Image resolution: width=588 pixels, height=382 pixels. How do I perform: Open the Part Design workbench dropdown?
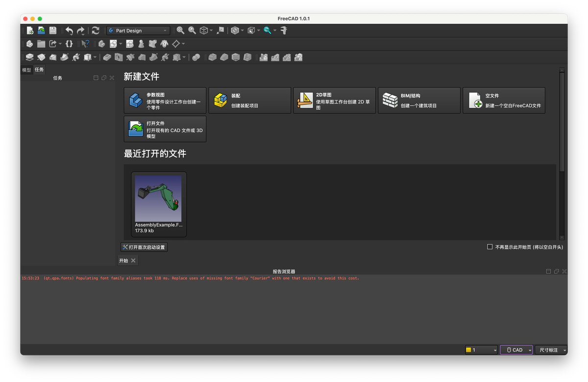click(x=138, y=30)
